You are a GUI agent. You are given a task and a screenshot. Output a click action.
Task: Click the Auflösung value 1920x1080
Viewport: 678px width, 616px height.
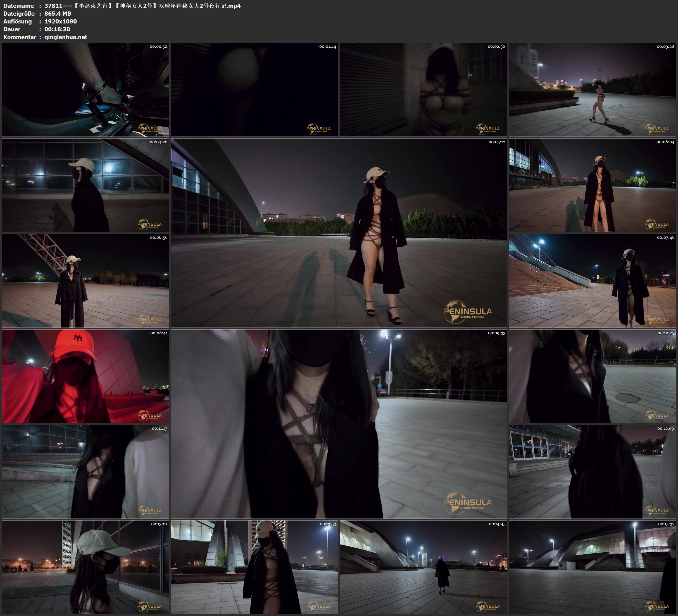tap(61, 21)
